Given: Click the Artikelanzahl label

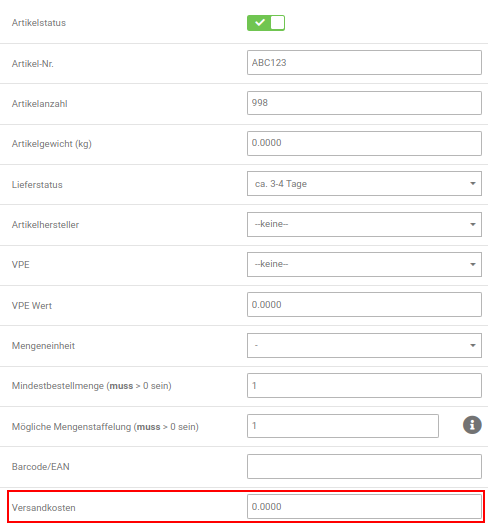Looking at the screenshot, I should pos(40,104).
